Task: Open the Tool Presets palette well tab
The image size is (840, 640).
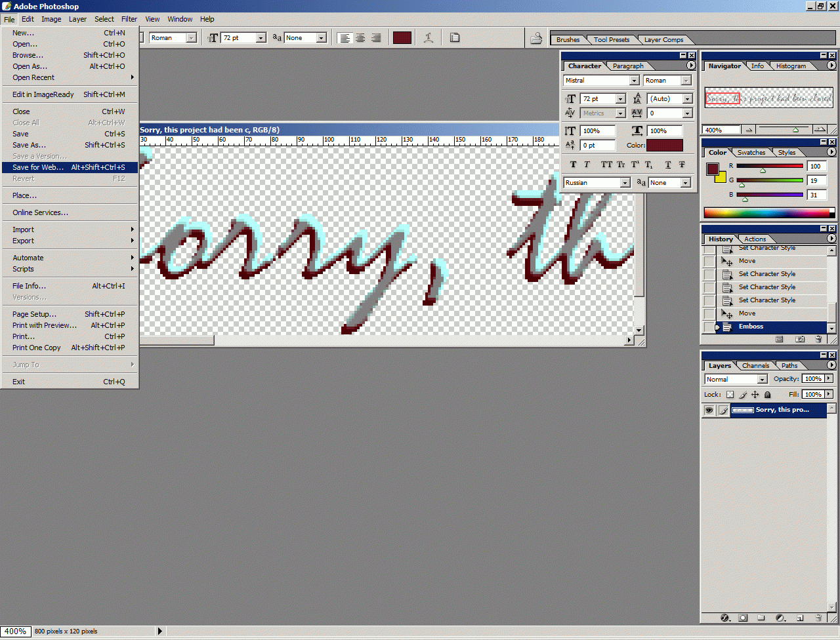Action: point(612,39)
